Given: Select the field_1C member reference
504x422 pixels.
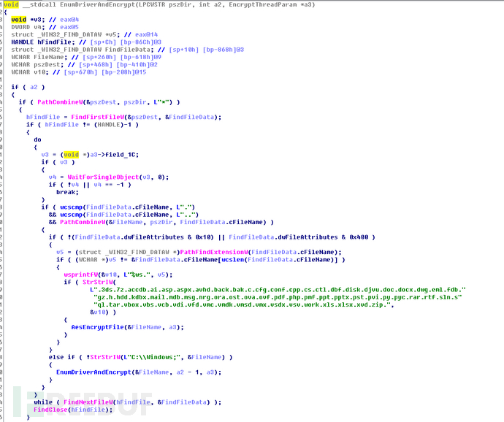Looking at the screenshot, I should tap(122, 155).
